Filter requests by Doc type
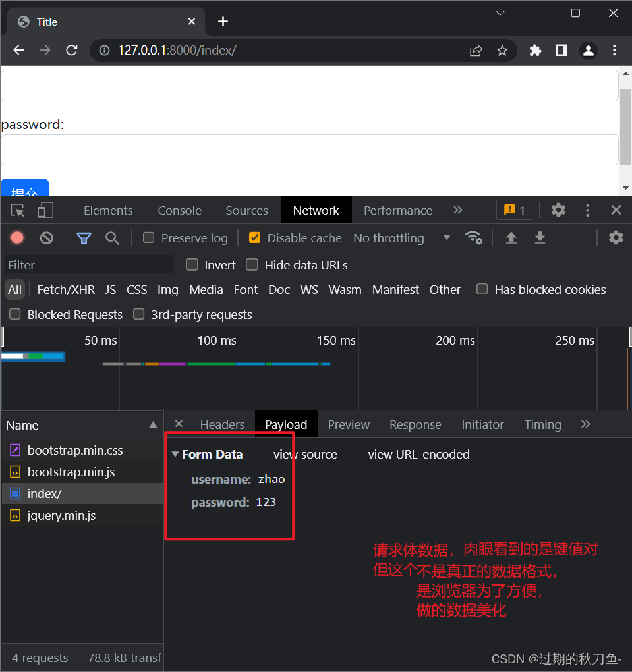632x672 pixels. point(279,290)
